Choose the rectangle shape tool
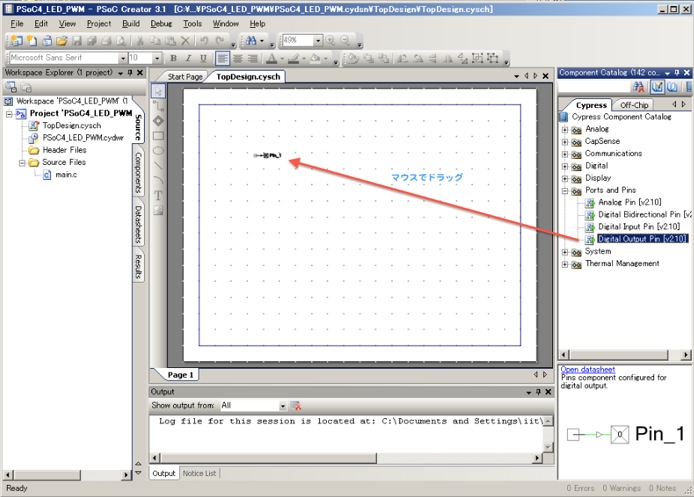This screenshot has height=497, width=694. [x=158, y=135]
